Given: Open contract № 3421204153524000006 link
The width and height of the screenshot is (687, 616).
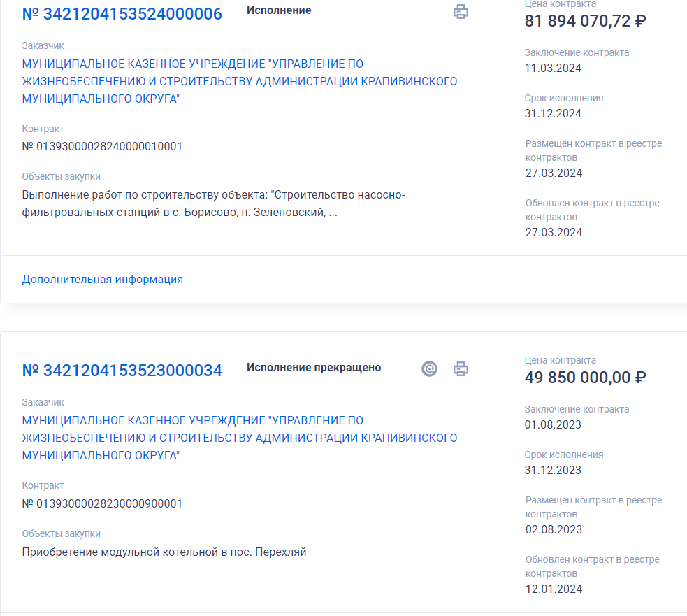Looking at the screenshot, I should point(122,14).
